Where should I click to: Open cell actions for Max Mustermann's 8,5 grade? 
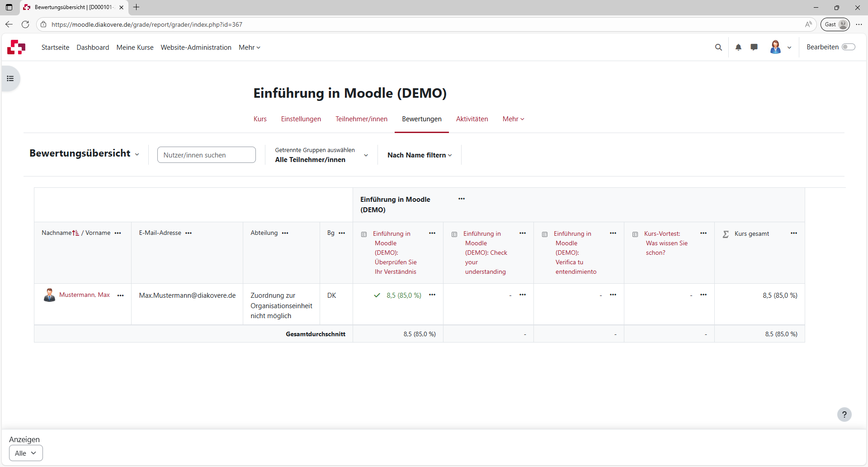(432, 295)
